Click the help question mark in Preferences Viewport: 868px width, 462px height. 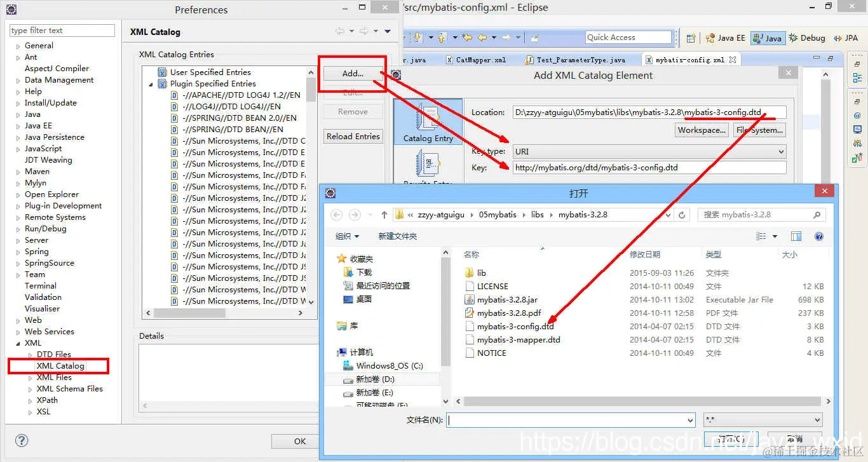[22, 440]
